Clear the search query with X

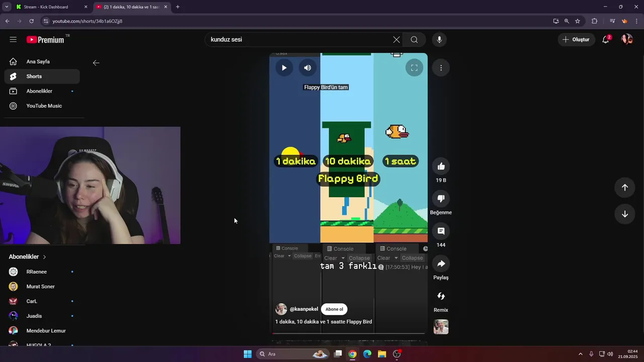(396, 40)
